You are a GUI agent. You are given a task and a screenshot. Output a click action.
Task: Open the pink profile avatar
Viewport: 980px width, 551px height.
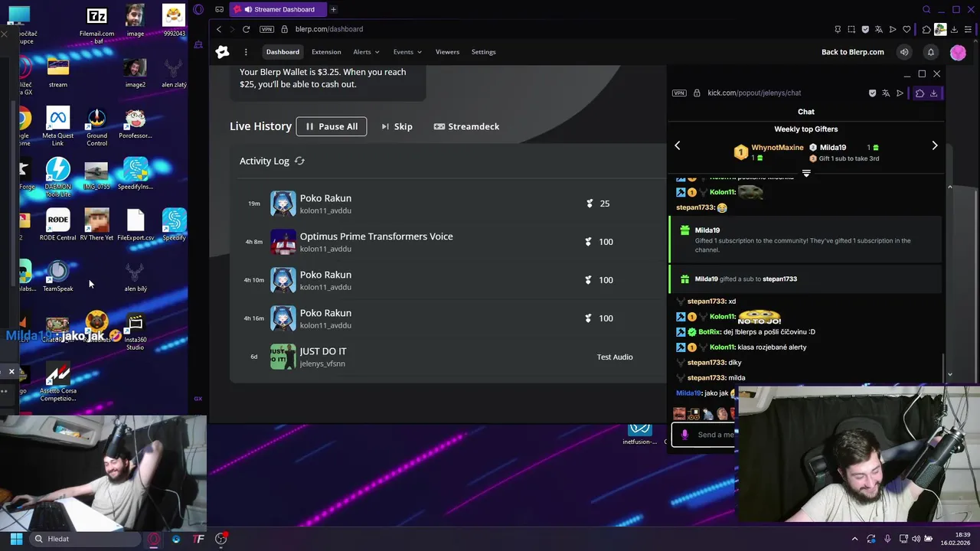click(958, 52)
